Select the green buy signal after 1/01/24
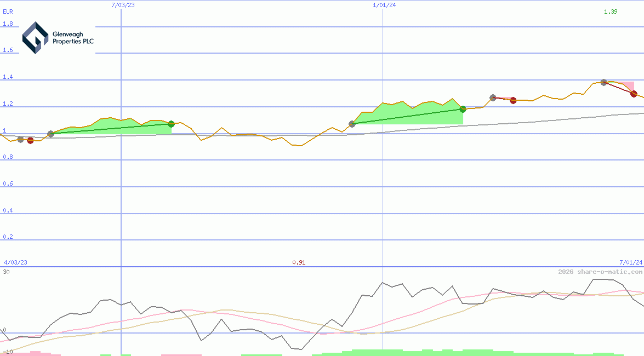The width and height of the screenshot is (644, 356). point(463,109)
